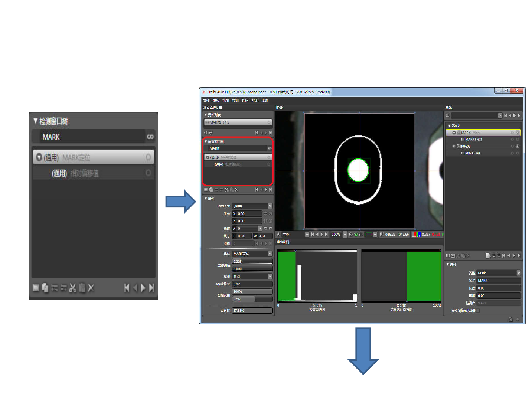Go to first frame in the image toolbar
This screenshot has width=532, height=399.
click(313, 234)
